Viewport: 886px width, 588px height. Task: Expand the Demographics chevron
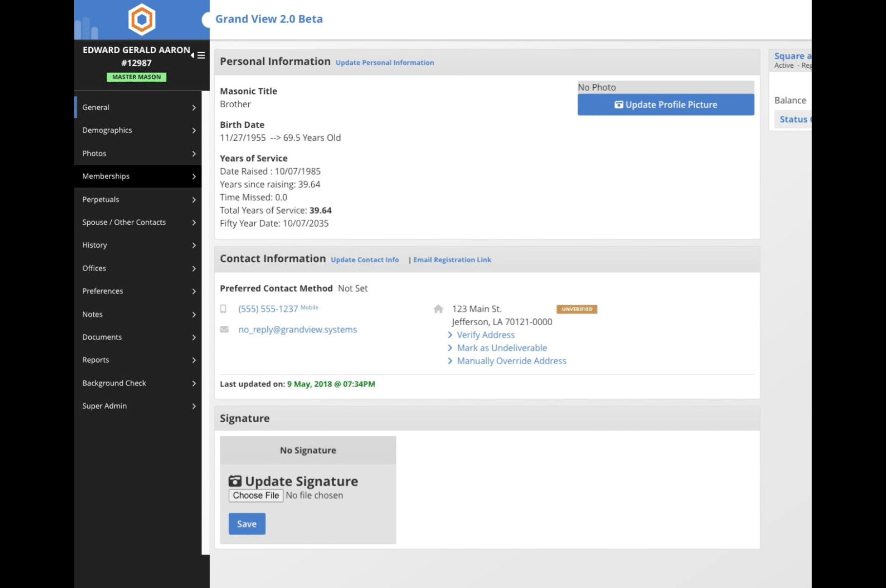(194, 130)
